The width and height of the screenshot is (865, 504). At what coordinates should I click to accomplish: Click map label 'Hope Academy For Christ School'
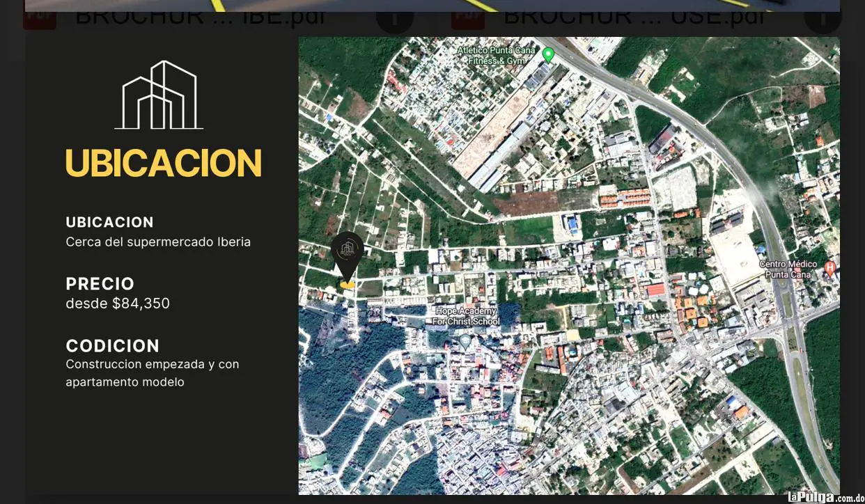click(x=466, y=316)
